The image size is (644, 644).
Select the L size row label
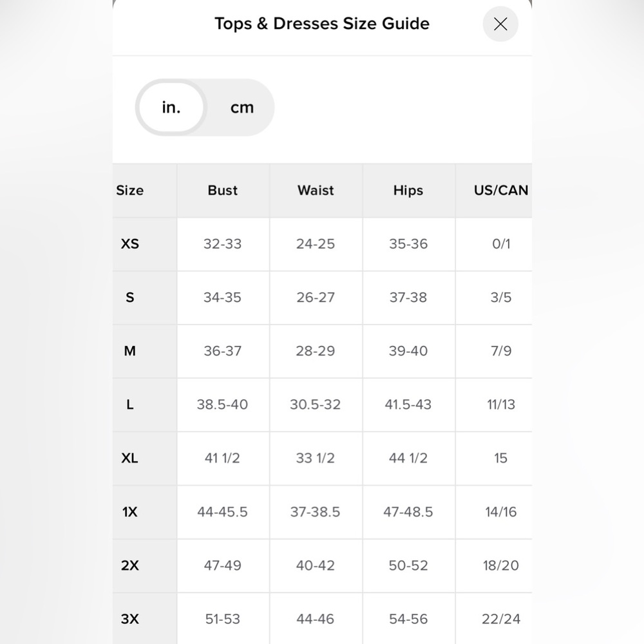coord(130,405)
